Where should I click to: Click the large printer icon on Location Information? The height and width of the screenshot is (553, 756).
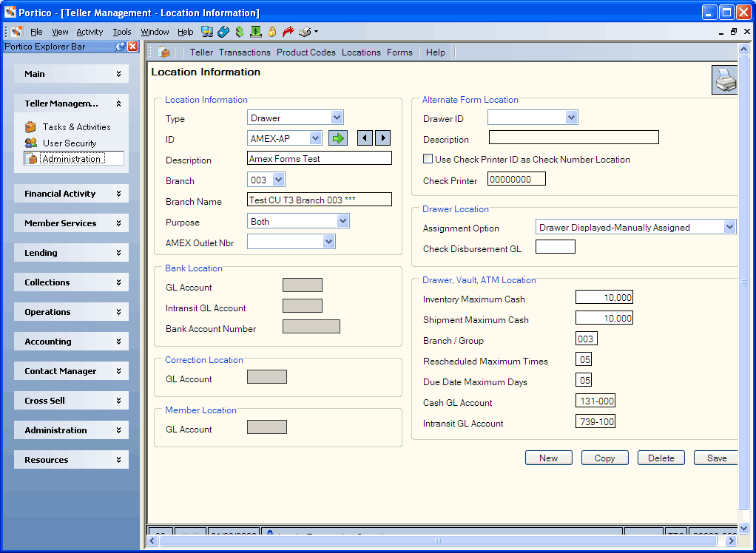click(x=725, y=80)
